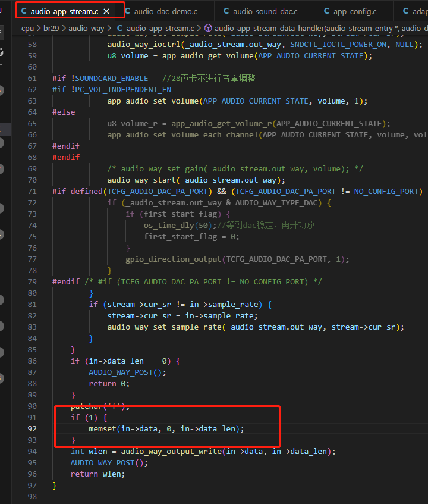Open the audio_app_stream.c breadcrumb file entry
This screenshot has width=428, height=504.
160,29
